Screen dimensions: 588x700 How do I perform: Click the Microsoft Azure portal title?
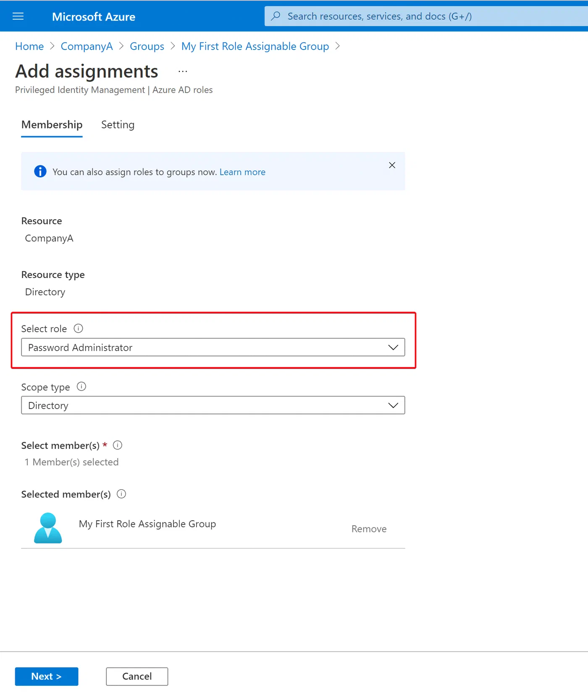(x=94, y=17)
